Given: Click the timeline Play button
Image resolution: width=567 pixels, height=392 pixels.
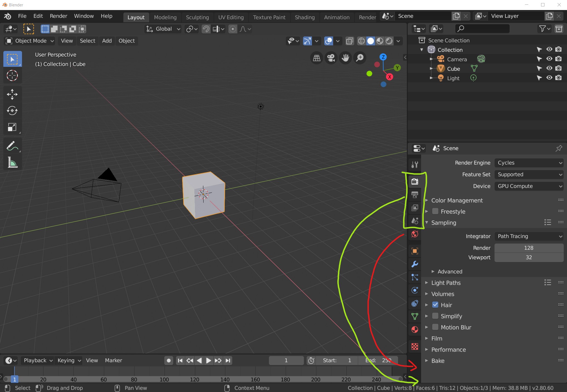Looking at the screenshot, I should point(208,361).
